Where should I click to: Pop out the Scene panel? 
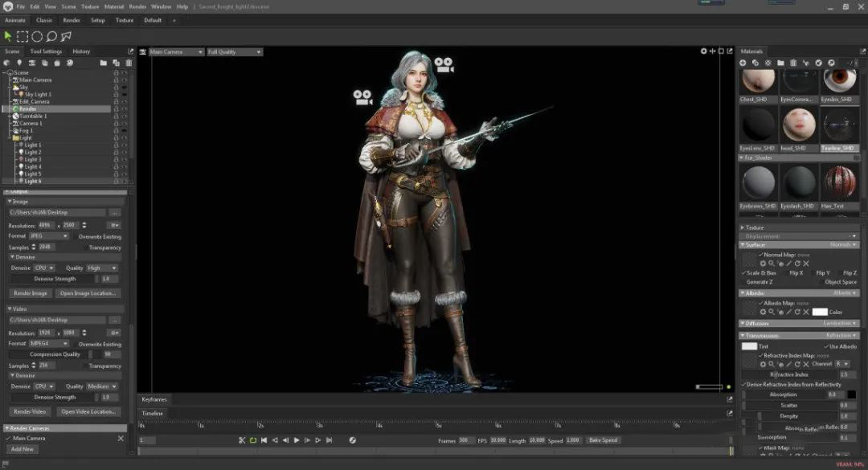click(131, 51)
